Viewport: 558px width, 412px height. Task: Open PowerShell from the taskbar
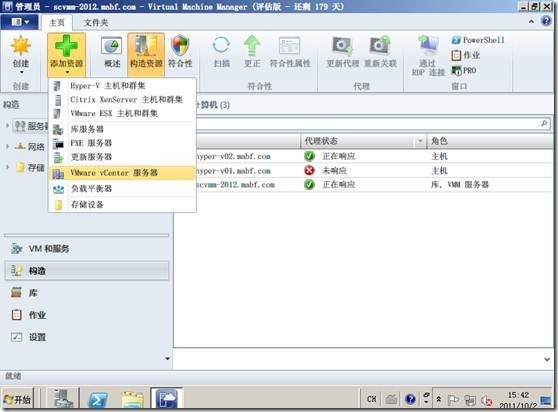click(x=98, y=400)
